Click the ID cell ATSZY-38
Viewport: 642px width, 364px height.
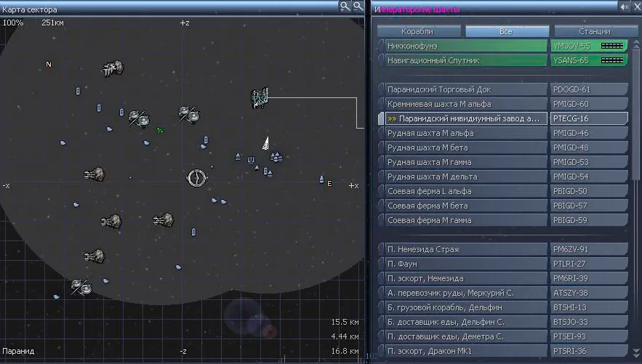589,293
